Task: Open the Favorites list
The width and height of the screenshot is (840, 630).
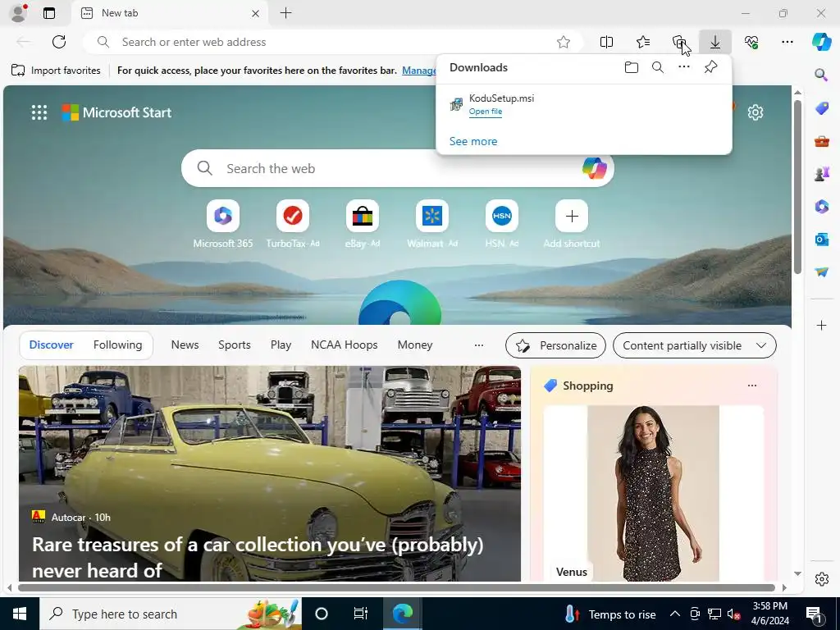Action: click(643, 42)
